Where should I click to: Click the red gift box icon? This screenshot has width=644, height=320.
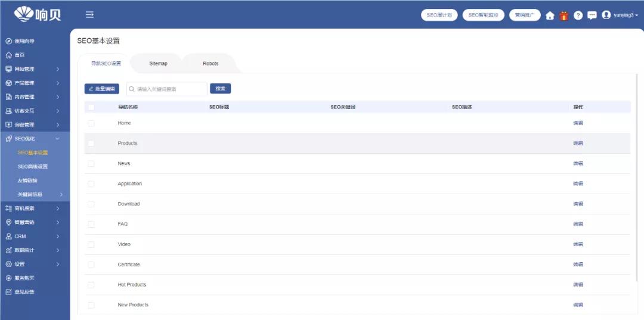(564, 15)
